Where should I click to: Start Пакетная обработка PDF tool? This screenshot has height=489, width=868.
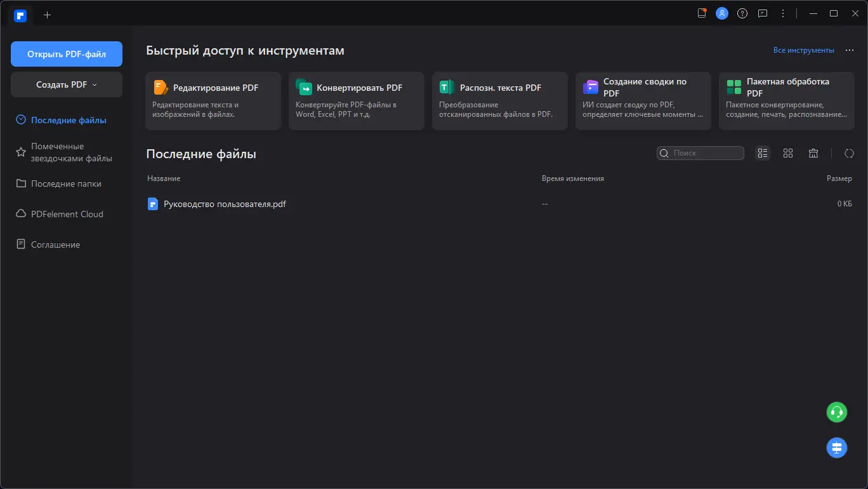[x=786, y=100]
